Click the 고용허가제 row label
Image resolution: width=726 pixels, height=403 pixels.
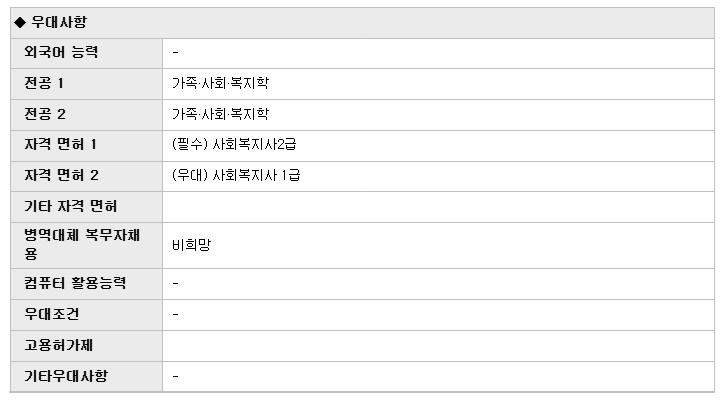tap(59, 346)
